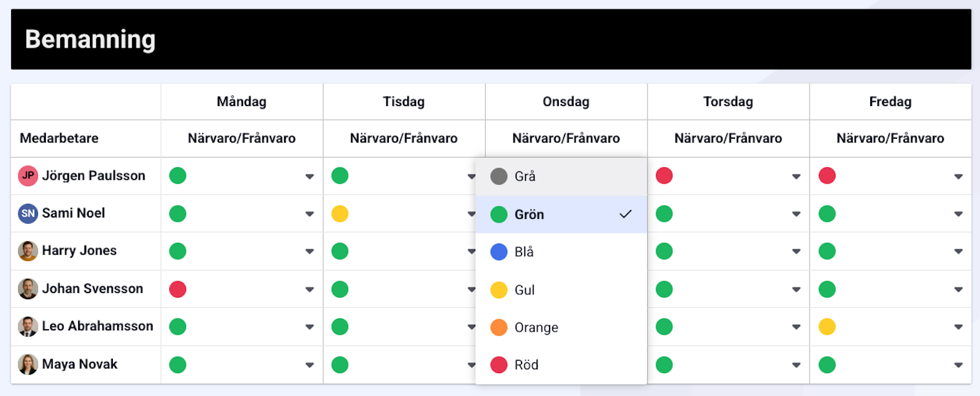The width and height of the screenshot is (980, 396).
Task: Open Sami Noel's Tisdag dropdown arrow
Action: point(471,214)
